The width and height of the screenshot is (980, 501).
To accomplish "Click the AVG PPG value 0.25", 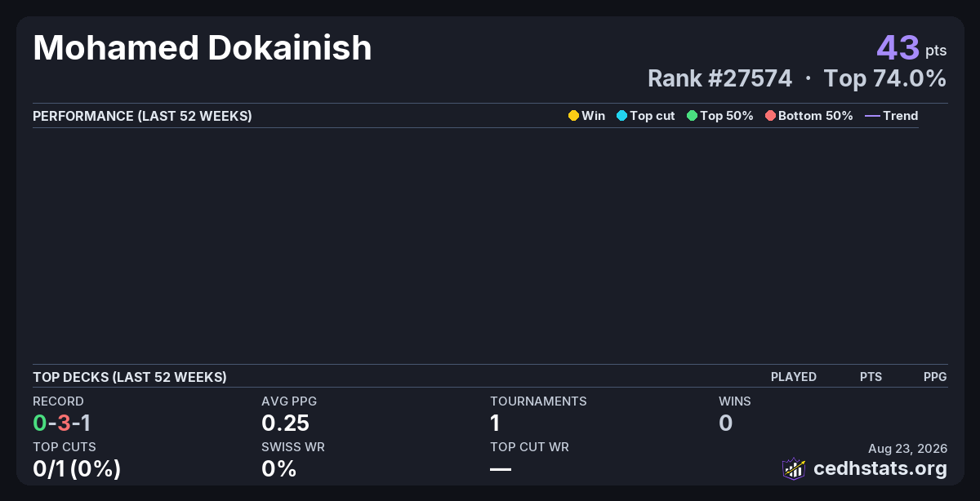I will tap(285, 423).
